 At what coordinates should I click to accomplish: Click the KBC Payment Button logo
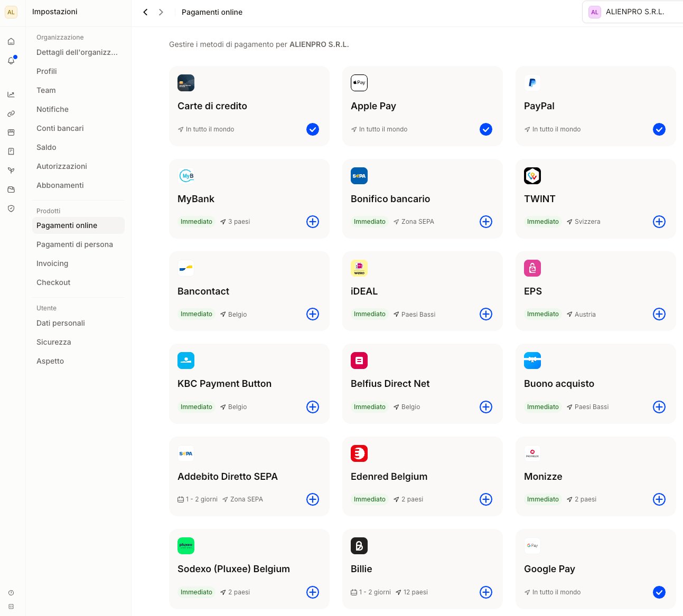pos(186,361)
